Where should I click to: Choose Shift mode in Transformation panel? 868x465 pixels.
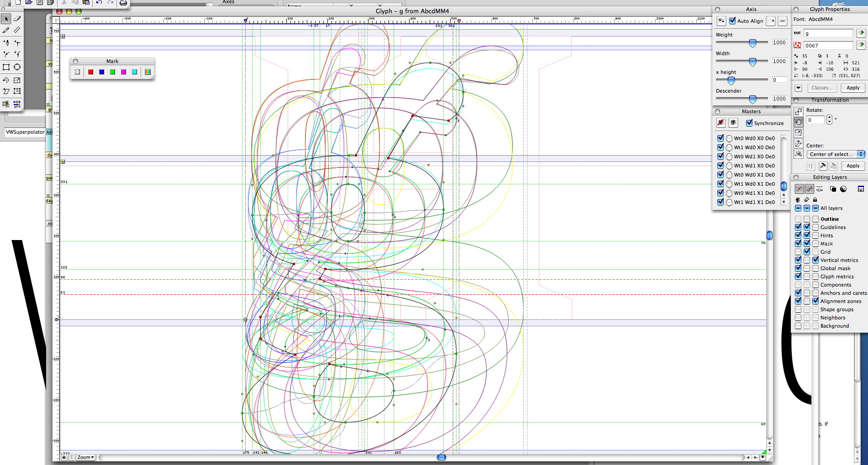pos(798,112)
